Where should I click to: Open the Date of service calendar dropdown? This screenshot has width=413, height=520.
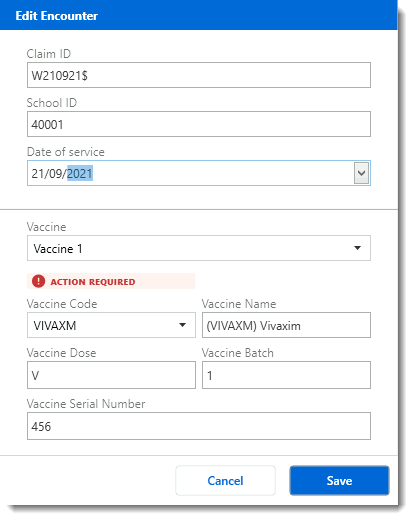click(361, 173)
